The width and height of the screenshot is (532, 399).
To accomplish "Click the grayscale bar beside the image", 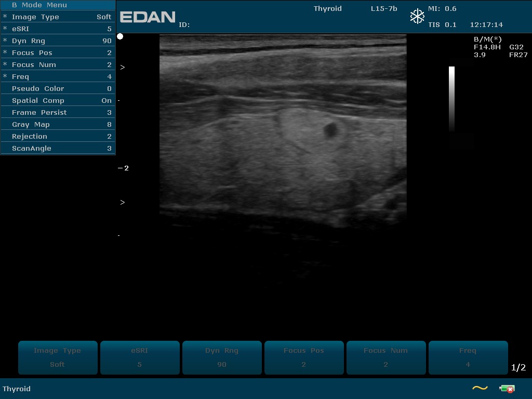I will (451, 99).
